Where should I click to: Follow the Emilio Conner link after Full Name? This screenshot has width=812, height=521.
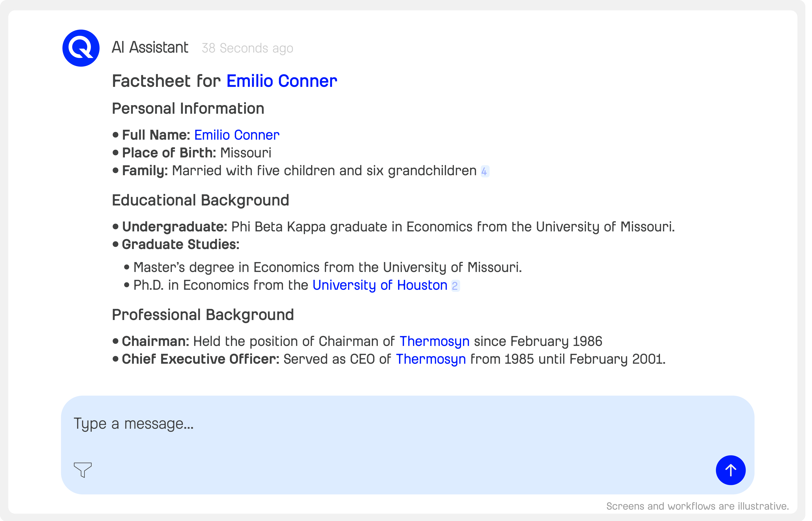237,135
